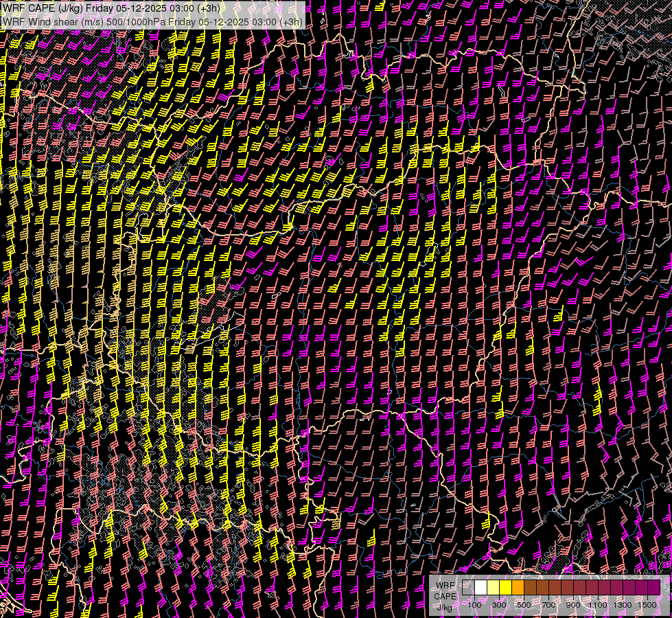This screenshot has width=672, height=618.
Task: Click the WRF CAPE title line
Action: (111, 8)
